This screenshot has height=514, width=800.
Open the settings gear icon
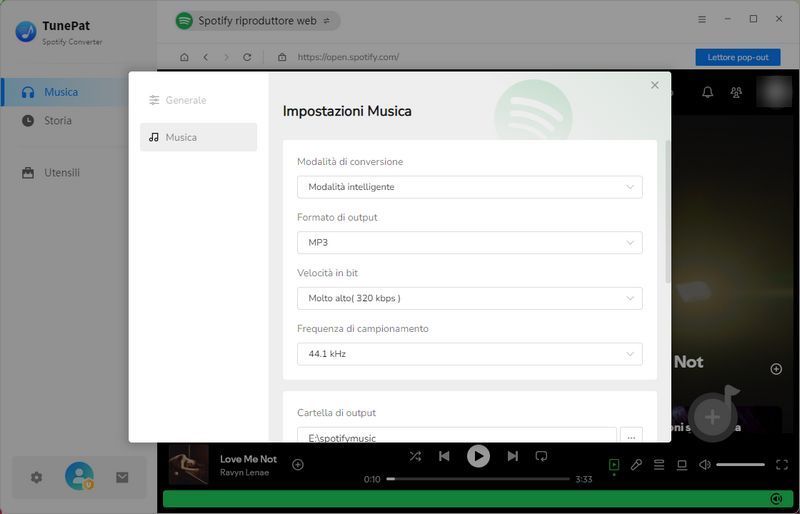pos(36,477)
